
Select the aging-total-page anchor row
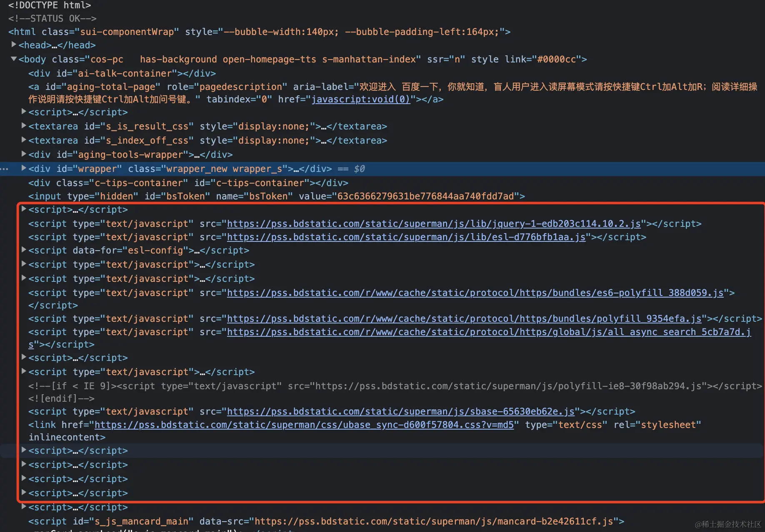pos(393,93)
